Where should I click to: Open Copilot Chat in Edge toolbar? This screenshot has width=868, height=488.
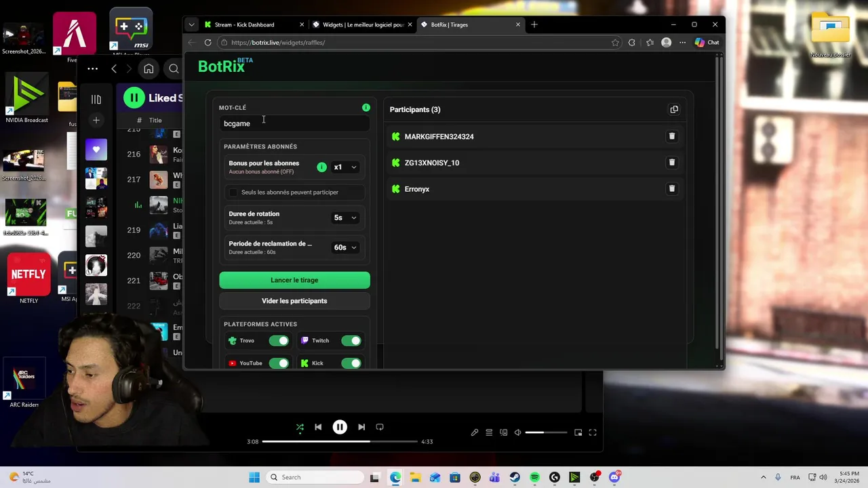click(x=707, y=42)
